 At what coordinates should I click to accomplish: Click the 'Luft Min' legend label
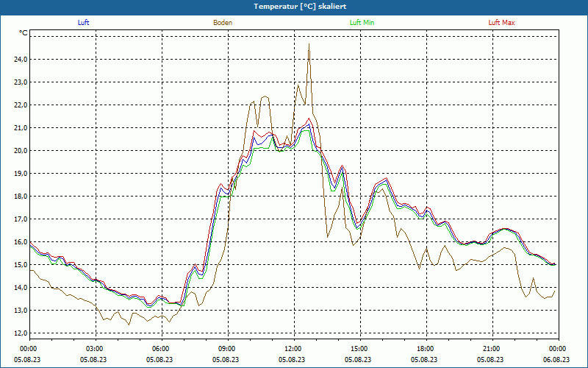(x=362, y=23)
